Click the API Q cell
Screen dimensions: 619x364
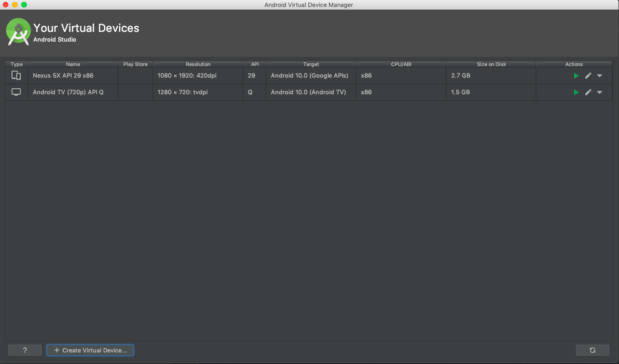pos(255,92)
